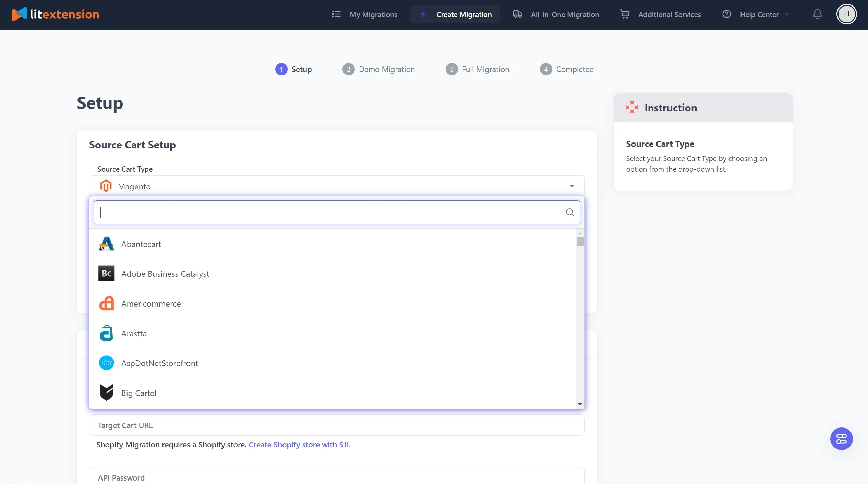The width and height of the screenshot is (868, 484).
Task: Click the LitExtension logo icon
Action: [19, 14]
